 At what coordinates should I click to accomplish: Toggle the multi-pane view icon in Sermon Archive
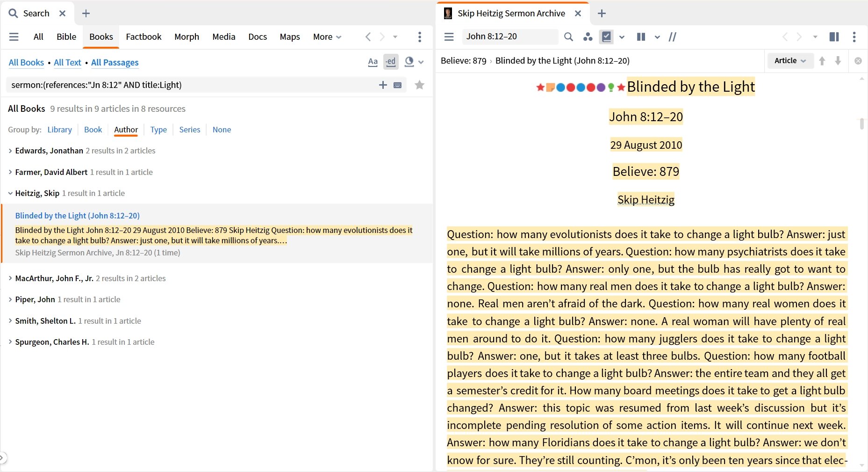click(834, 36)
